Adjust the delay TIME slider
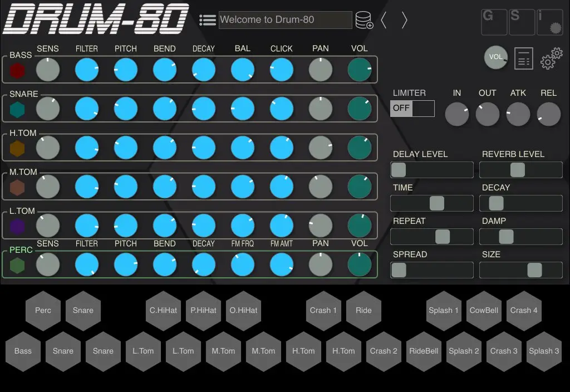Image resolution: width=570 pixels, height=392 pixels. (x=432, y=203)
